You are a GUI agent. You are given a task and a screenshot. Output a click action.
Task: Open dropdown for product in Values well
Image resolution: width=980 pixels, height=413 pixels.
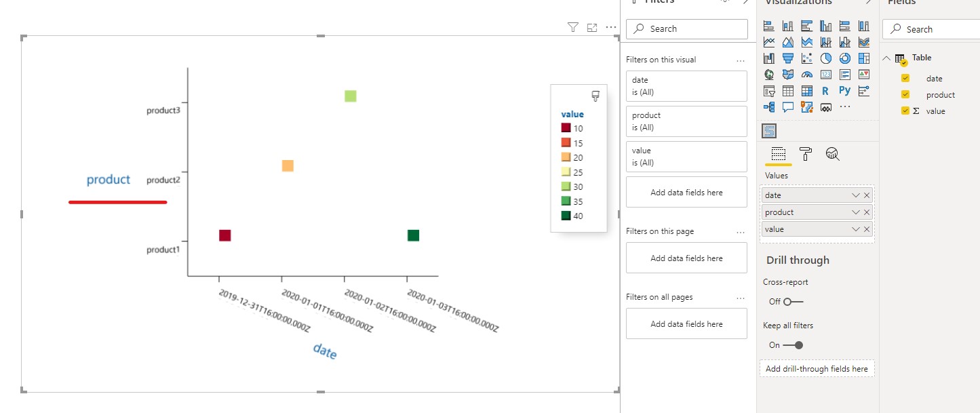click(x=856, y=212)
